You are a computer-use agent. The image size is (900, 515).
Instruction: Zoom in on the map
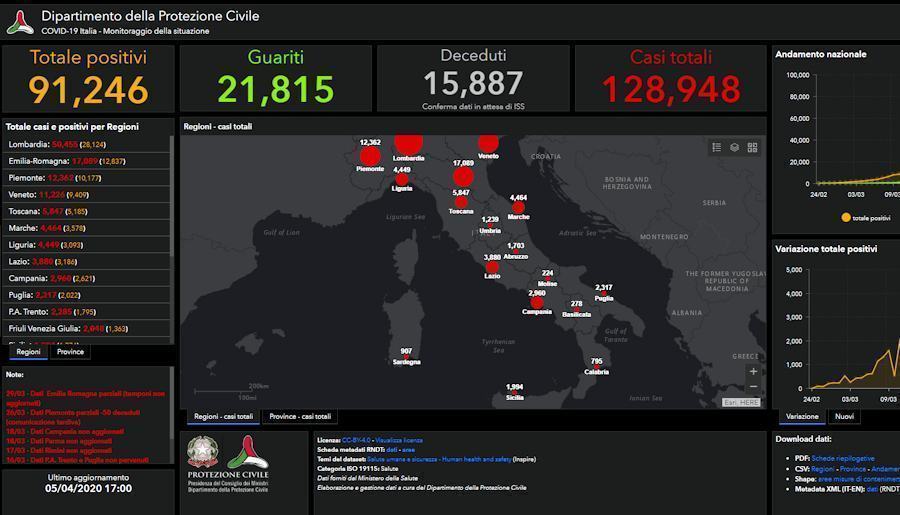click(x=753, y=371)
